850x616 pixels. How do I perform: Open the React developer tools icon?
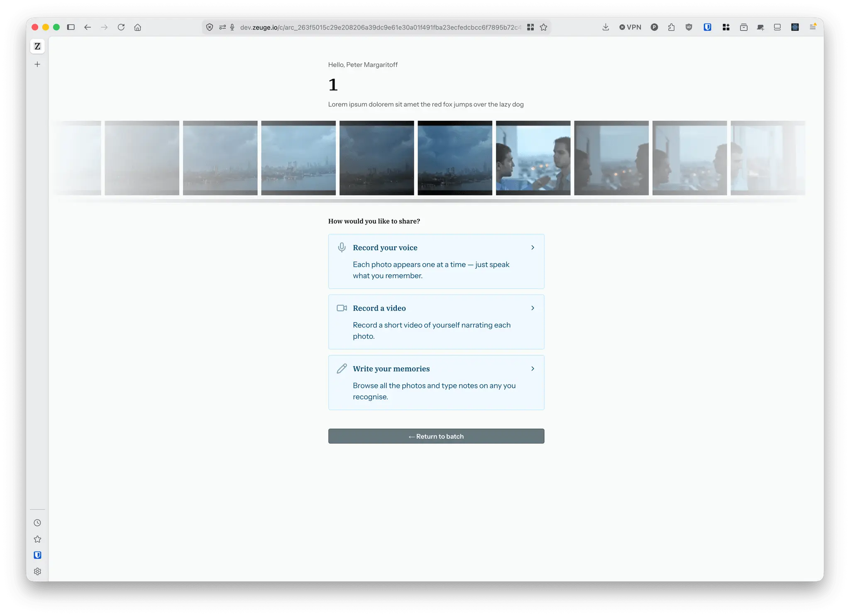coord(795,27)
